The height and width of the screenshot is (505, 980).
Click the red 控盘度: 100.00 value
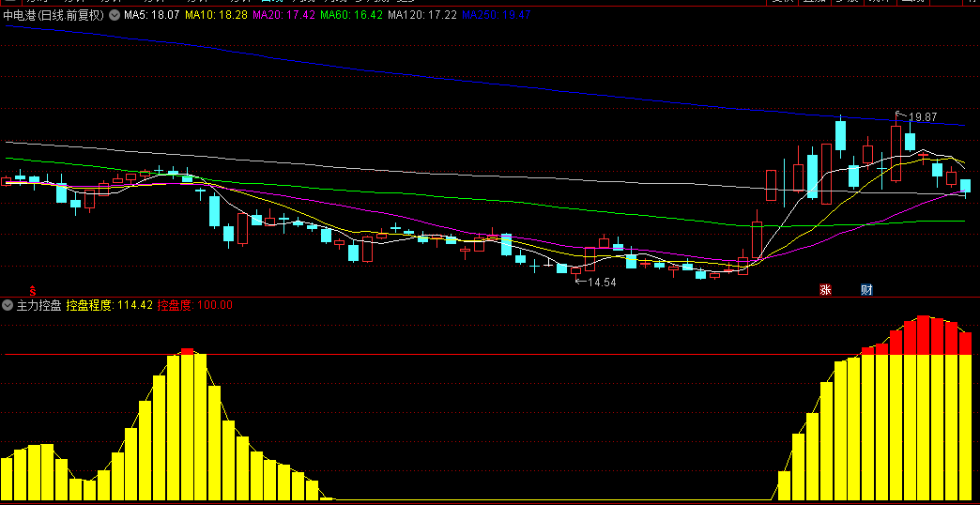195,306
